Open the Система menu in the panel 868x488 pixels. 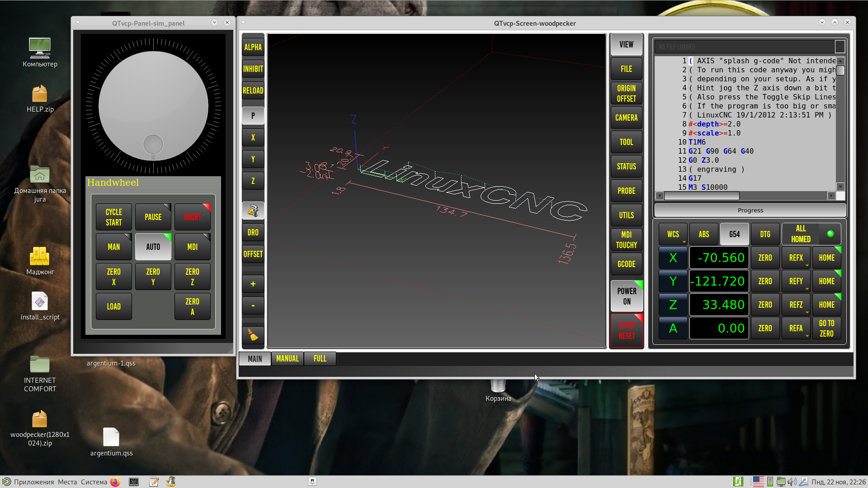coord(94,482)
